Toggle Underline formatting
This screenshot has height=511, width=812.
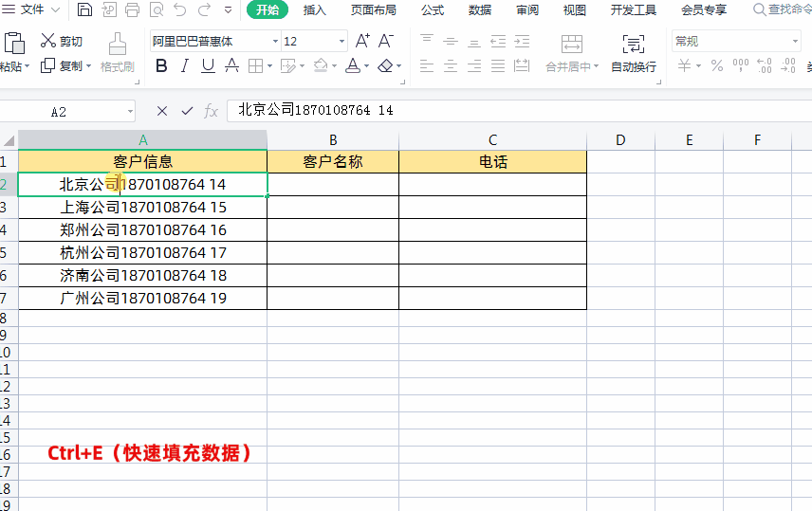[x=208, y=66]
